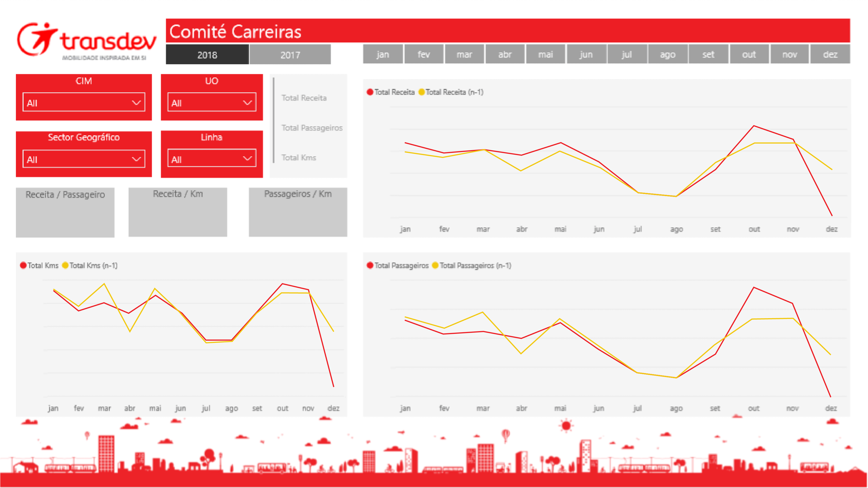Viewport: 868px width, 488px height.
Task: Click the red Total Kms legend dot
Action: coord(23,265)
